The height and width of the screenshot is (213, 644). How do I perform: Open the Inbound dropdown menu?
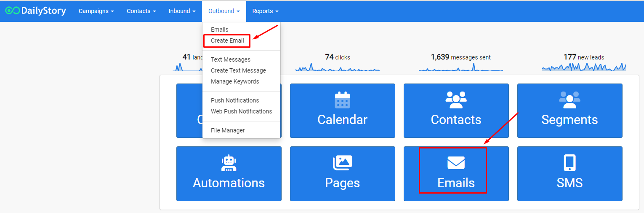click(182, 11)
